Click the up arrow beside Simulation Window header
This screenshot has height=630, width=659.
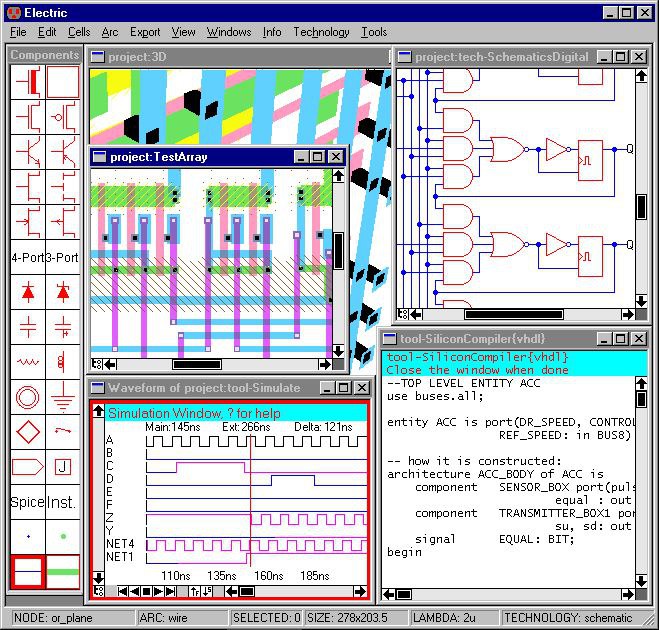[x=98, y=411]
